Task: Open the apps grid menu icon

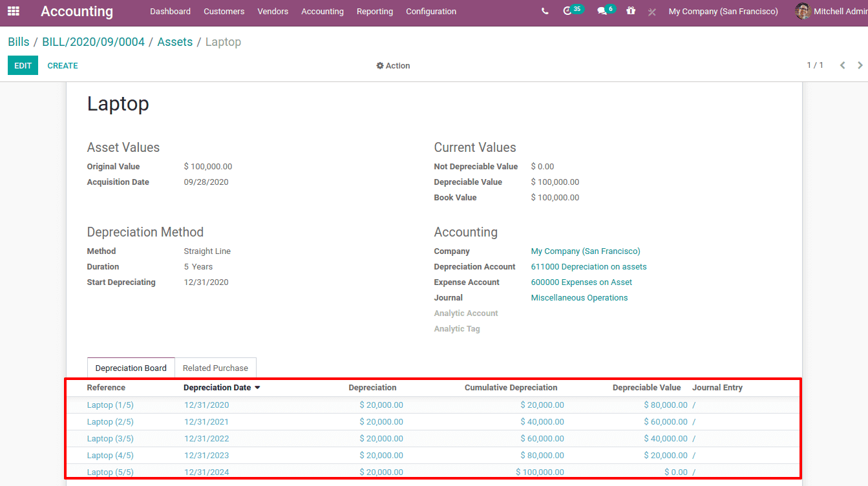Action: coord(14,11)
